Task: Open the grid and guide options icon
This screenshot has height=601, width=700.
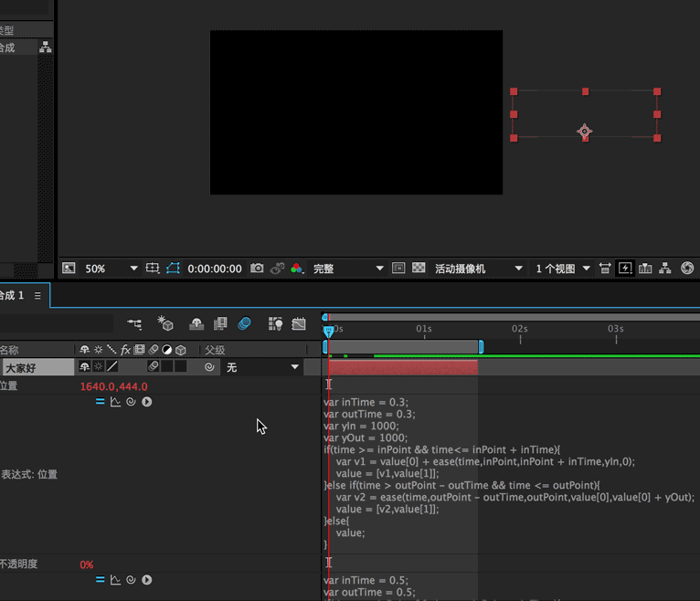Action: (153, 269)
